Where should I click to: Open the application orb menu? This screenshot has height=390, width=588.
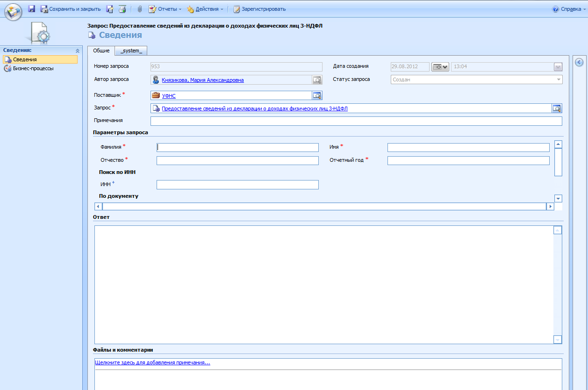tap(13, 11)
